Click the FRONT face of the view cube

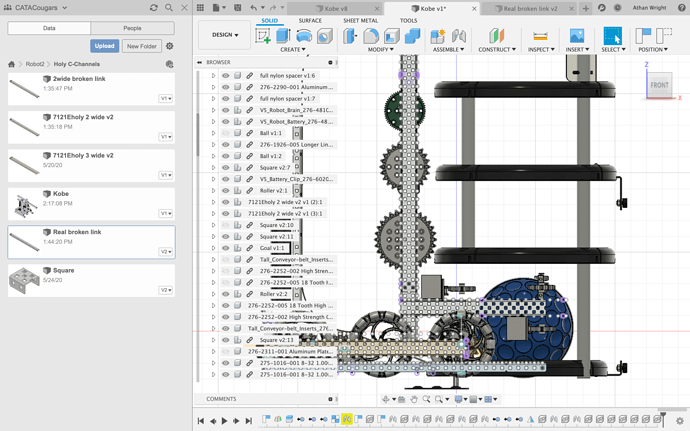[660, 86]
